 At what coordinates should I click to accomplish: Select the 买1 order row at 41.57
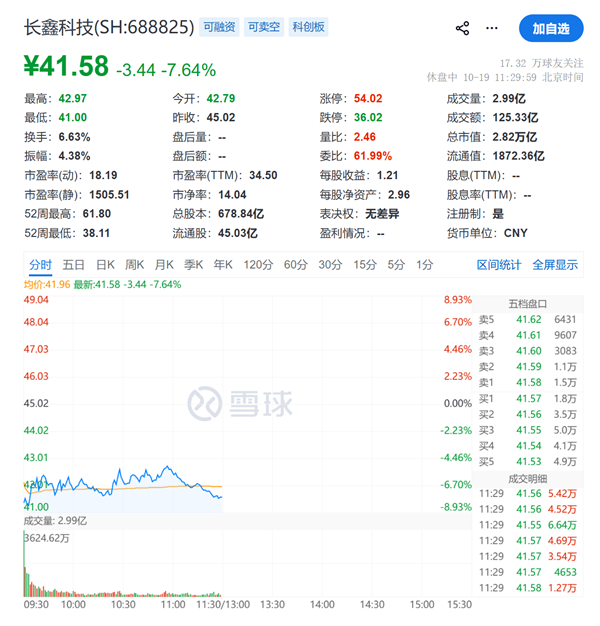[x=527, y=399]
